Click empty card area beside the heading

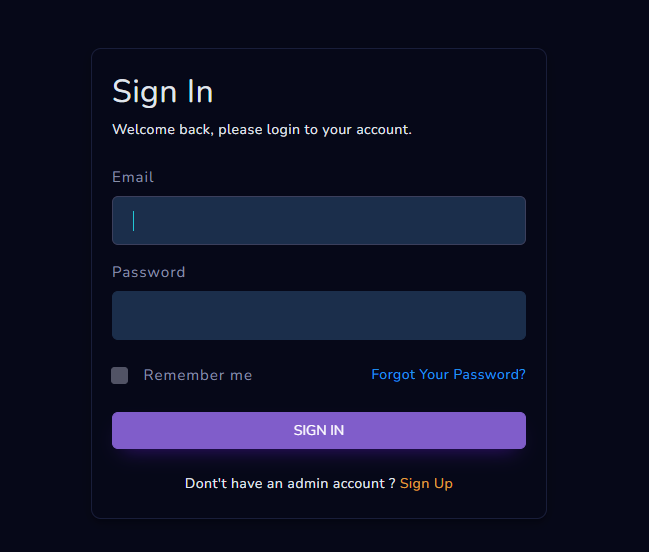coord(400,90)
